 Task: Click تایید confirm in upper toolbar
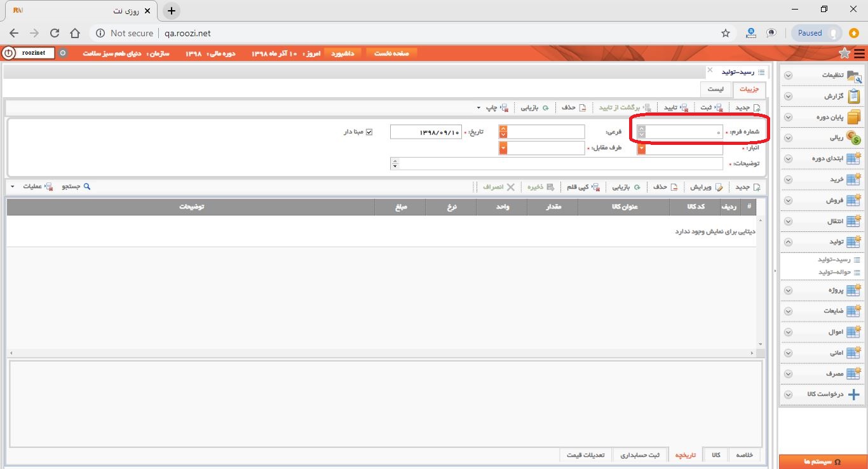click(x=676, y=107)
